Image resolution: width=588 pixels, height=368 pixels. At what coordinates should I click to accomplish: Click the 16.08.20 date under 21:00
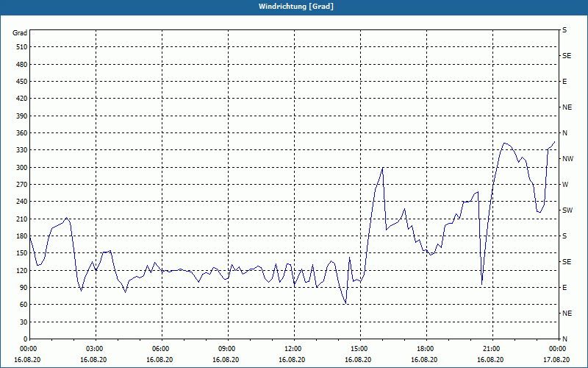click(x=490, y=359)
